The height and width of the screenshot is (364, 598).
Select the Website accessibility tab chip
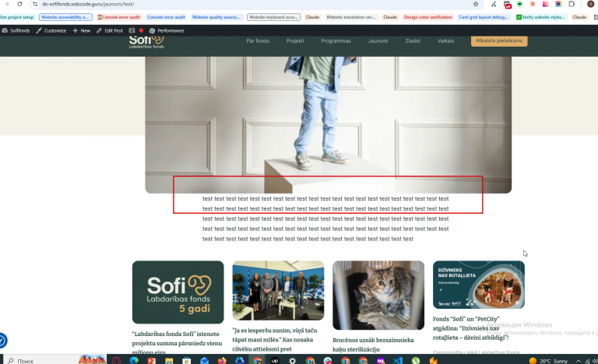coord(65,17)
